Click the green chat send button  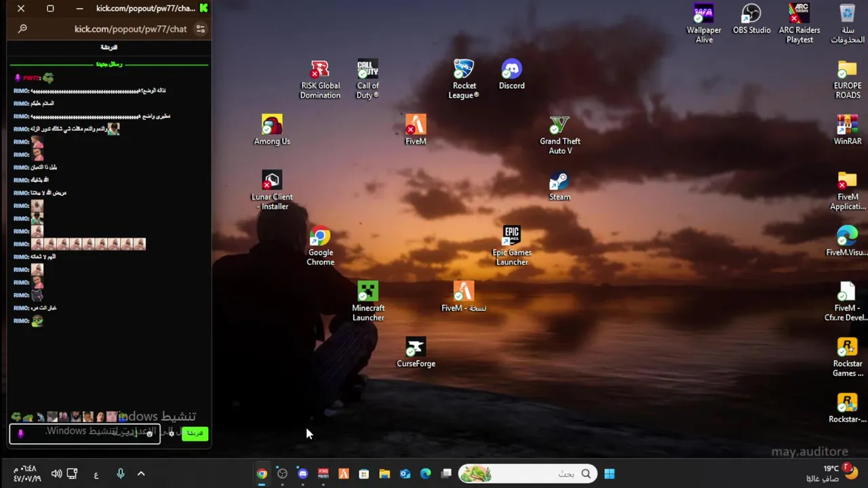click(195, 433)
